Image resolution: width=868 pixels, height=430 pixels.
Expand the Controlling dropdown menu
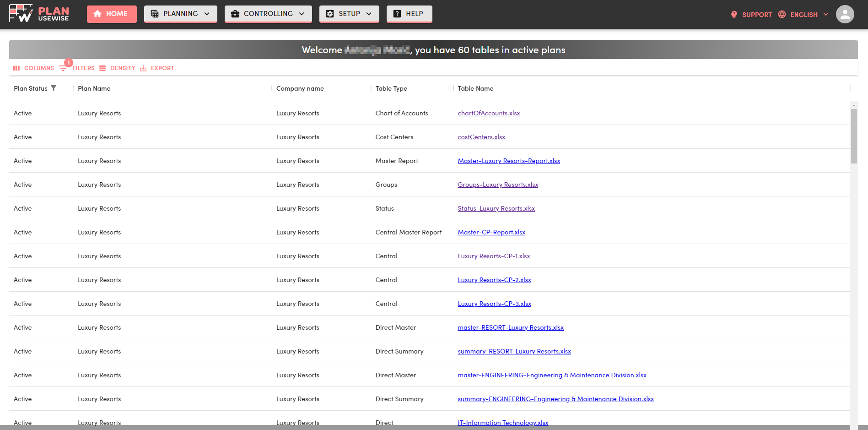pos(268,14)
